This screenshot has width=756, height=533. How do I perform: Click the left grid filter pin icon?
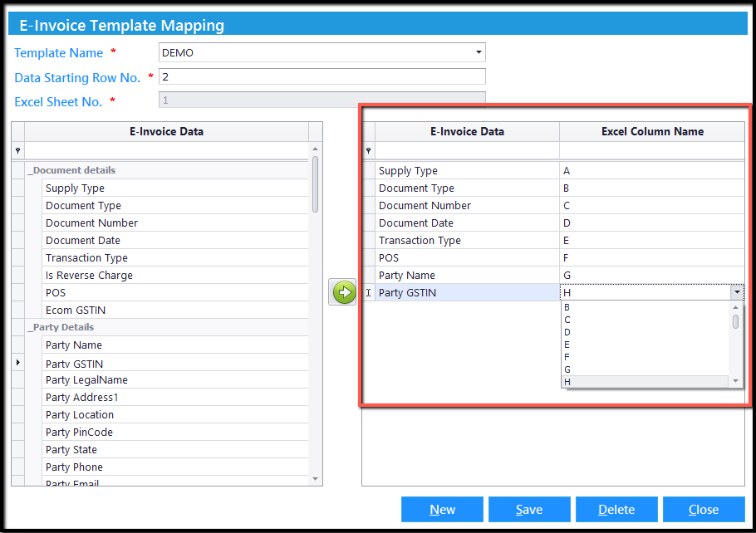17,150
